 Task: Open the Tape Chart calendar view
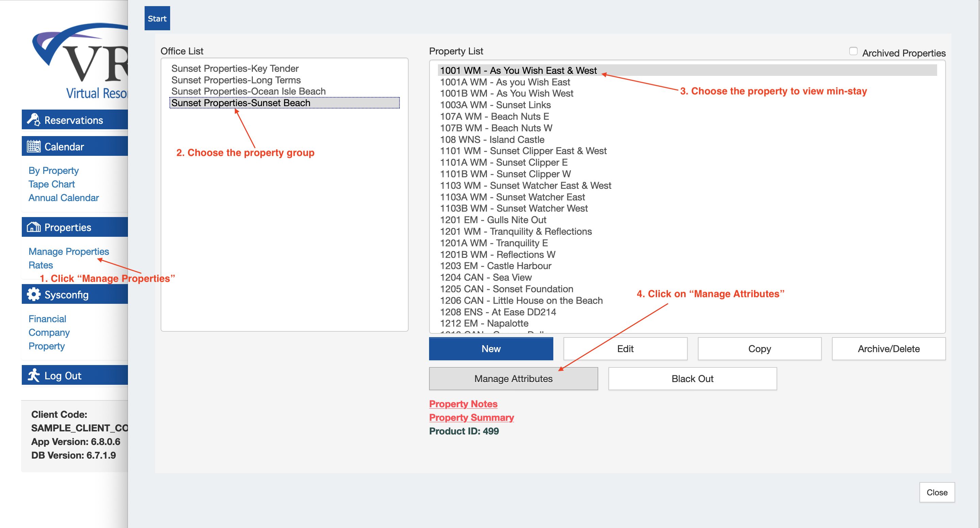tap(51, 184)
